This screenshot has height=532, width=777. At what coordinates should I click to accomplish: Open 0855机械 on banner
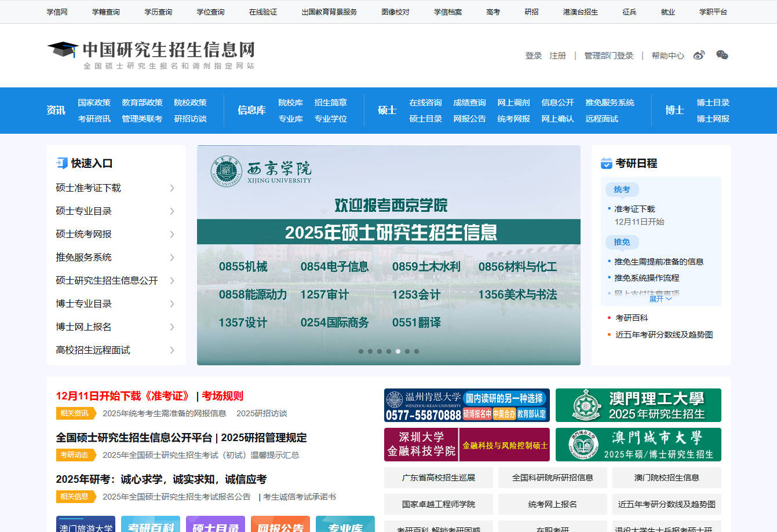coord(243,267)
